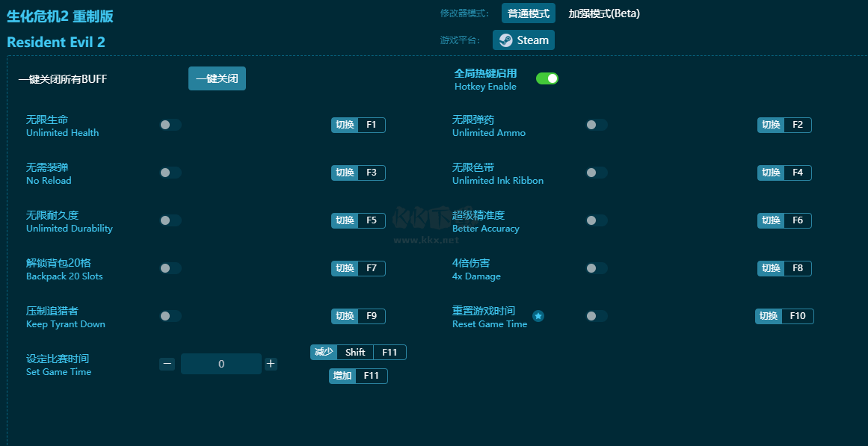Click the F3 hotkey button for No Reload
The height and width of the screenshot is (446, 868).
(x=358, y=173)
